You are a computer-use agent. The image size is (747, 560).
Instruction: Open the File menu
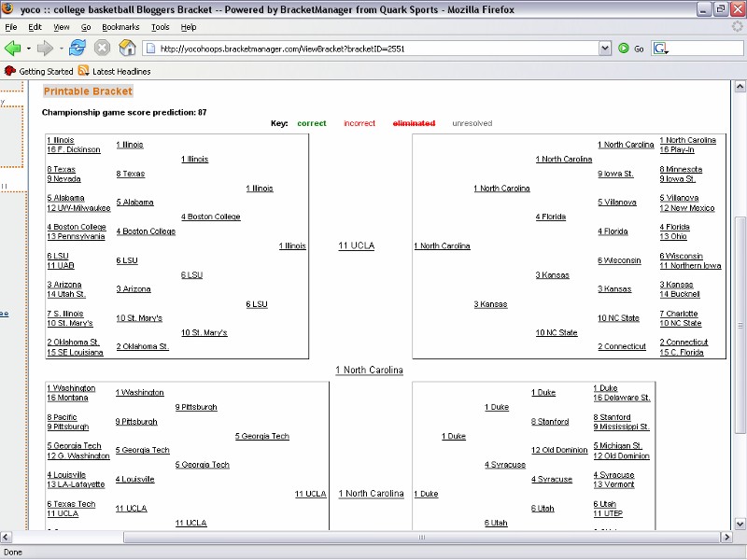point(11,27)
